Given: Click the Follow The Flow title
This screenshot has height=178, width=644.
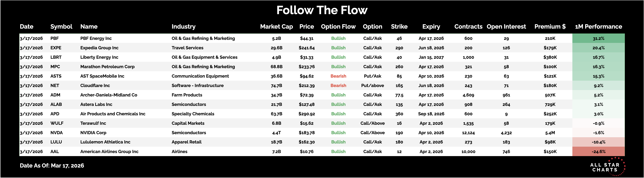Looking at the screenshot, I should pos(322,10).
